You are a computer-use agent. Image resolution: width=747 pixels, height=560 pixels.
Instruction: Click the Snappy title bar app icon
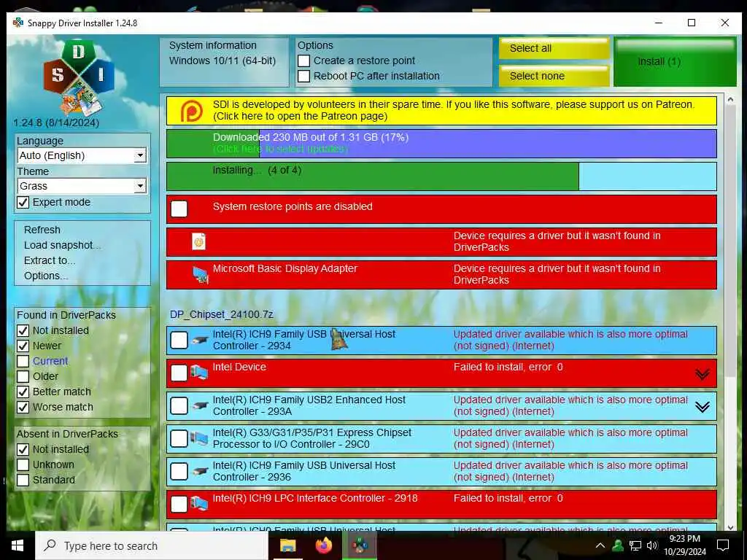click(18, 23)
